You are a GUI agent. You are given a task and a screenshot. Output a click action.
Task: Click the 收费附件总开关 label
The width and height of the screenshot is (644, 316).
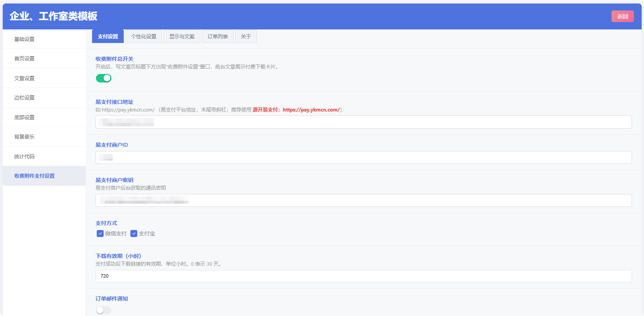tap(114, 59)
